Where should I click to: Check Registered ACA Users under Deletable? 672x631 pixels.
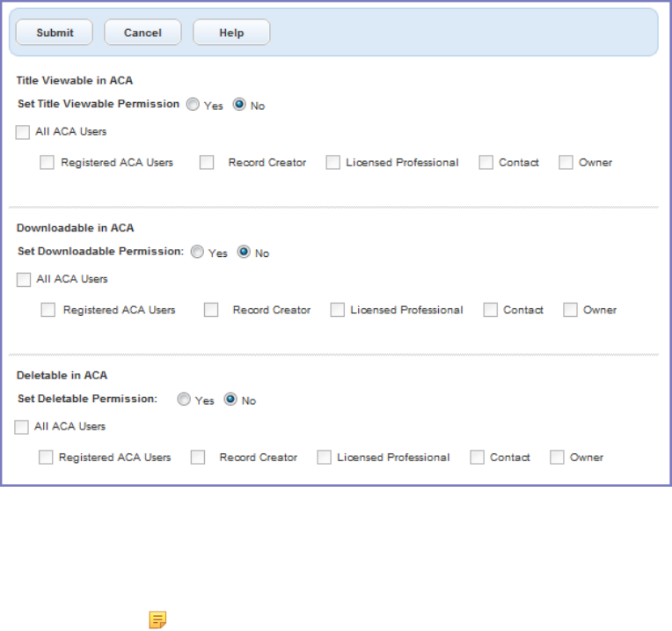coord(46,458)
